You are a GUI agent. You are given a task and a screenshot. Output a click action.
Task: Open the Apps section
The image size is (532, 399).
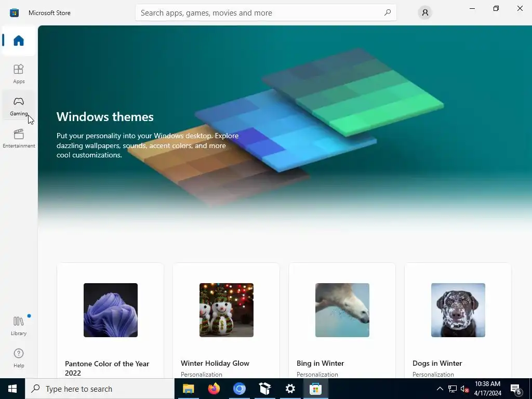click(19, 74)
